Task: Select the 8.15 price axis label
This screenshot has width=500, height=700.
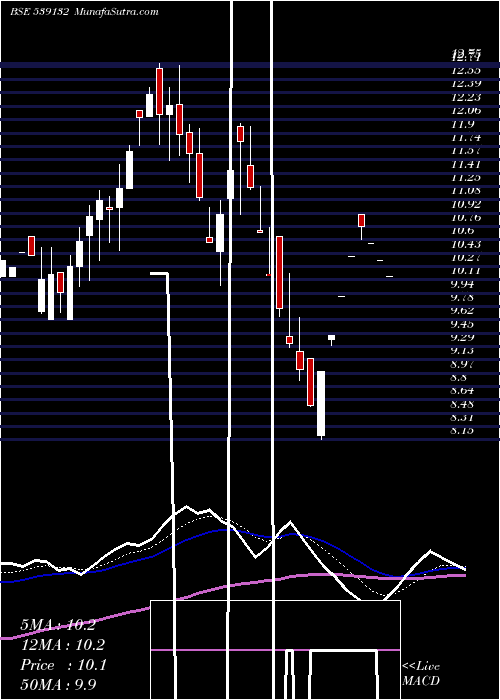Action: pyautogui.click(x=462, y=431)
